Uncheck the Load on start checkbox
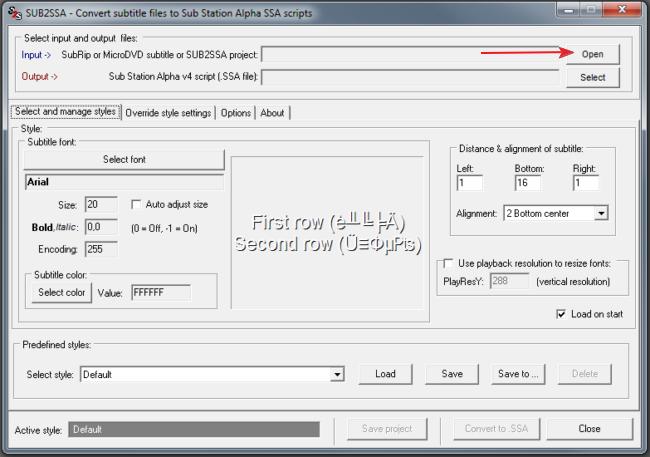Viewport: 650px width, 457px height. (561, 314)
